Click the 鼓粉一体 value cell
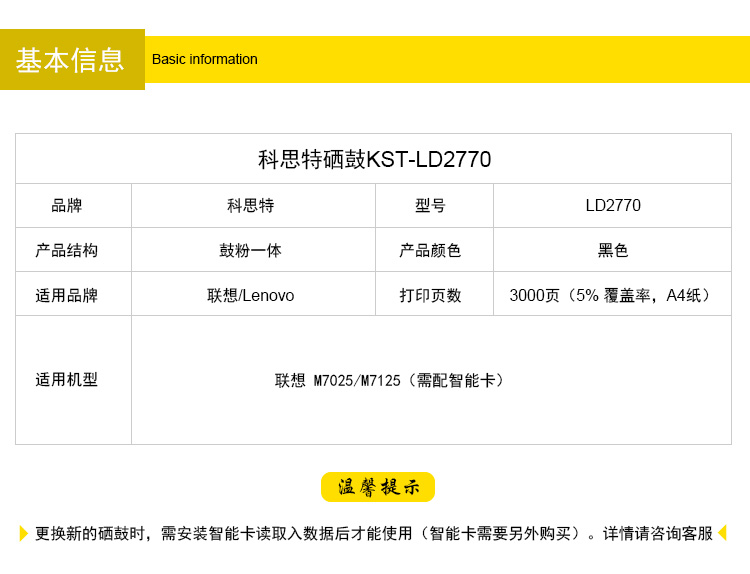750x574 pixels. 250,250
